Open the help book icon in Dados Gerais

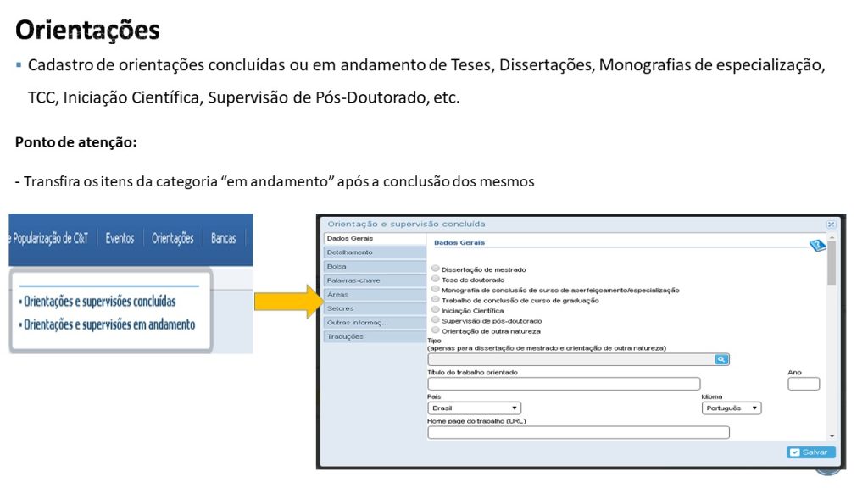817,245
